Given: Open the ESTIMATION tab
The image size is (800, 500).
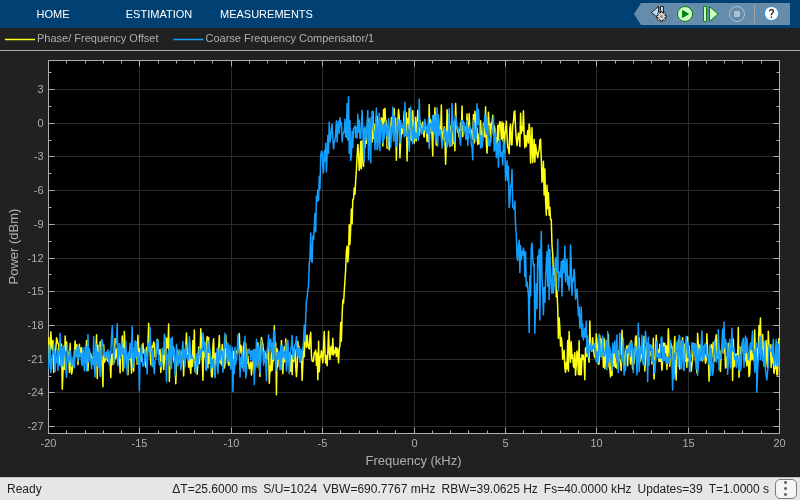Looking at the screenshot, I should coord(159,14).
